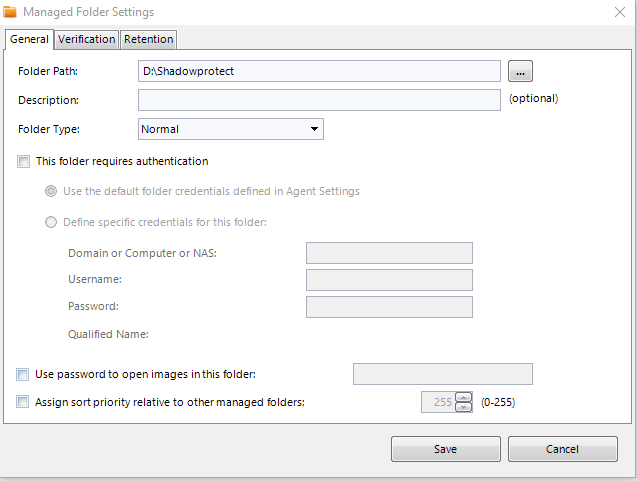637x481 pixels.
Task: Click sort priority spinner up arrow
Action: (464, 397)
